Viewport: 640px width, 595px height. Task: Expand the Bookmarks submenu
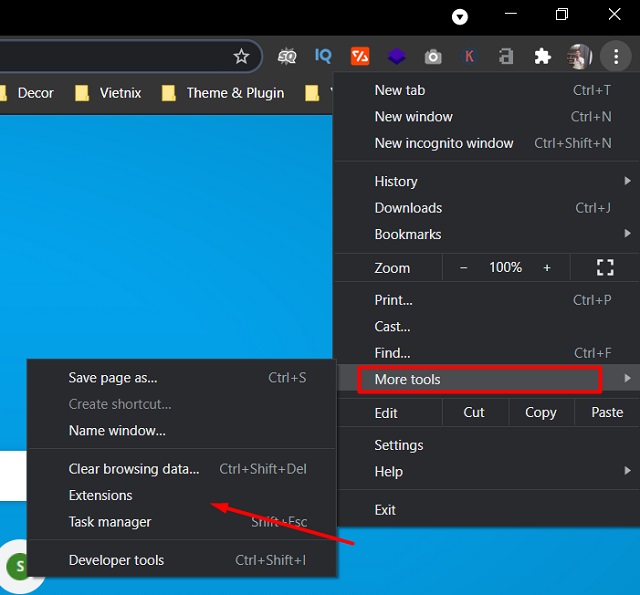tap(487, 234)
